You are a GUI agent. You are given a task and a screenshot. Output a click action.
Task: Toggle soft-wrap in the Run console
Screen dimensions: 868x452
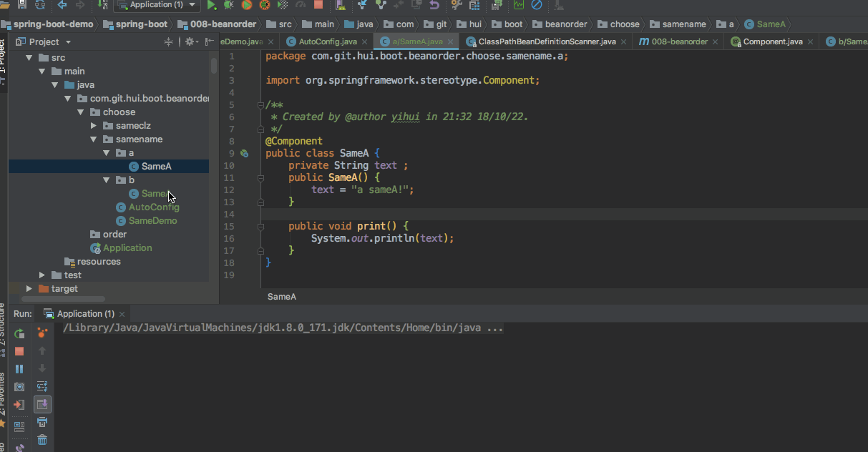click(42, 387)
